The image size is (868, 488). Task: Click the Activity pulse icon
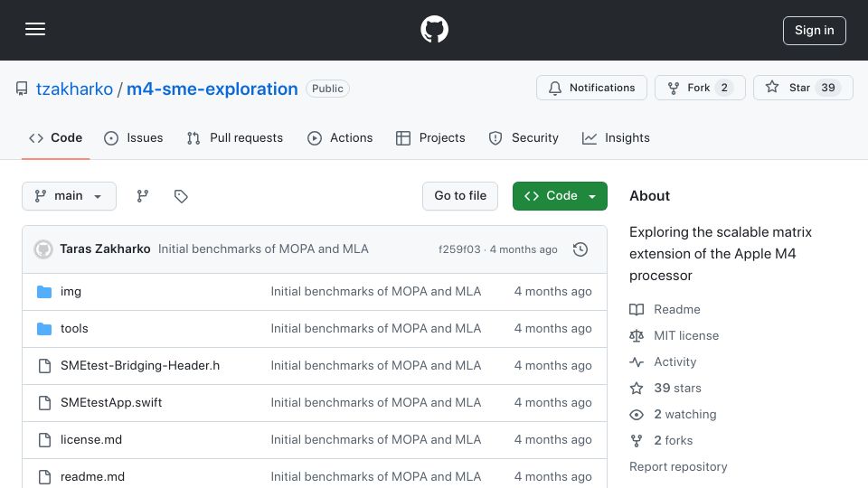tap(637, 361)
